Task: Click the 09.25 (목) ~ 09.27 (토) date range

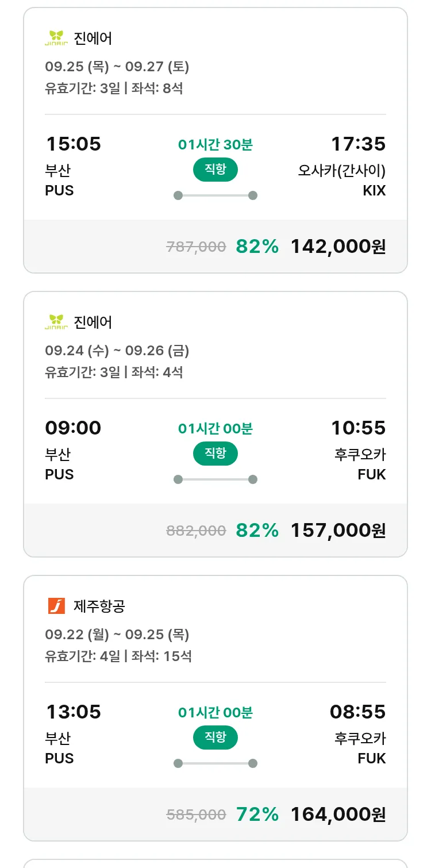Action: pos(117,67)
